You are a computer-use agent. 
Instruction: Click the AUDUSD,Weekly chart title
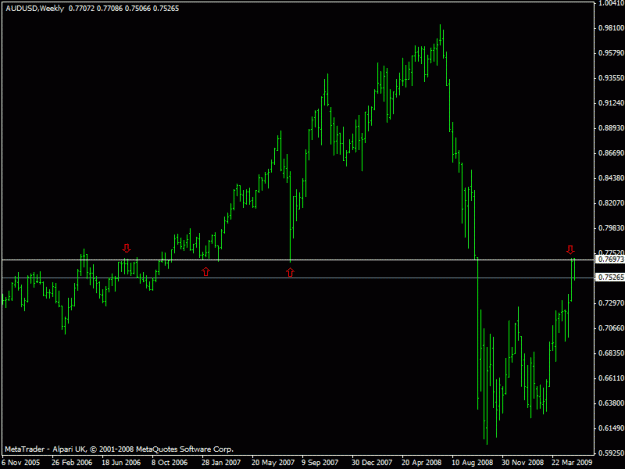click(x=35, y=8)
